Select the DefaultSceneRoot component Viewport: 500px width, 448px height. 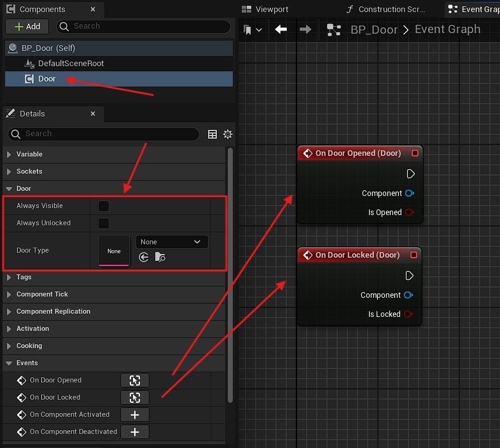point(71,64)
